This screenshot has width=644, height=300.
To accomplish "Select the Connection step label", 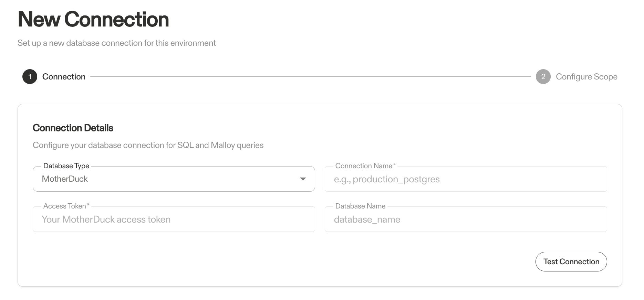I will [x=64, y=77].
